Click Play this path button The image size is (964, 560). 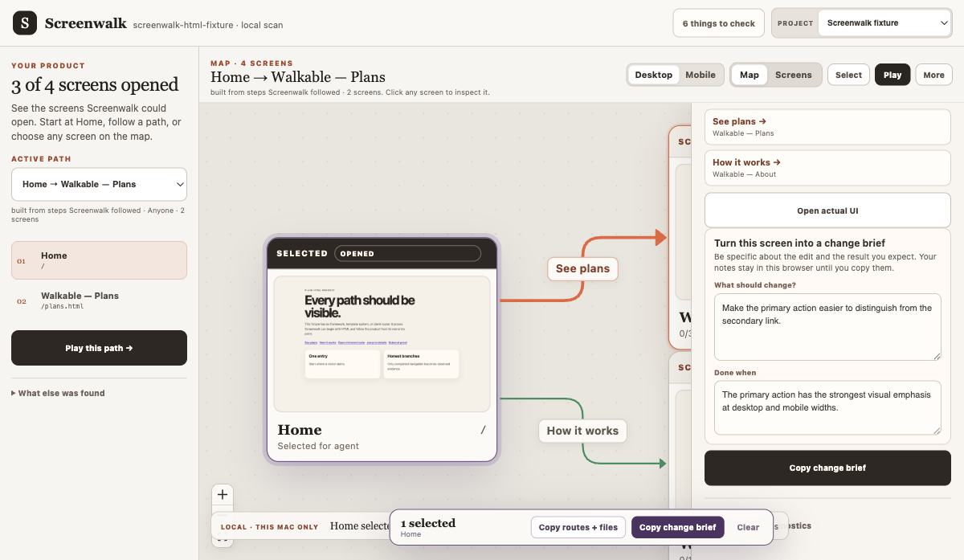(99, 348)
